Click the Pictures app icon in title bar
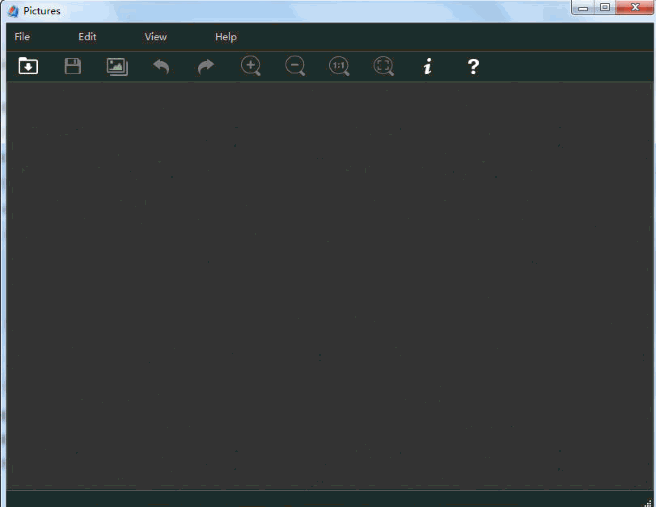Screen dimensions: 656x507 click(x=13, y=11)
